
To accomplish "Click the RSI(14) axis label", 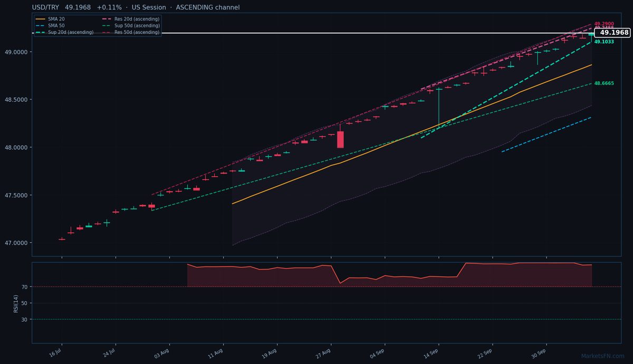I will pos(16,303).
